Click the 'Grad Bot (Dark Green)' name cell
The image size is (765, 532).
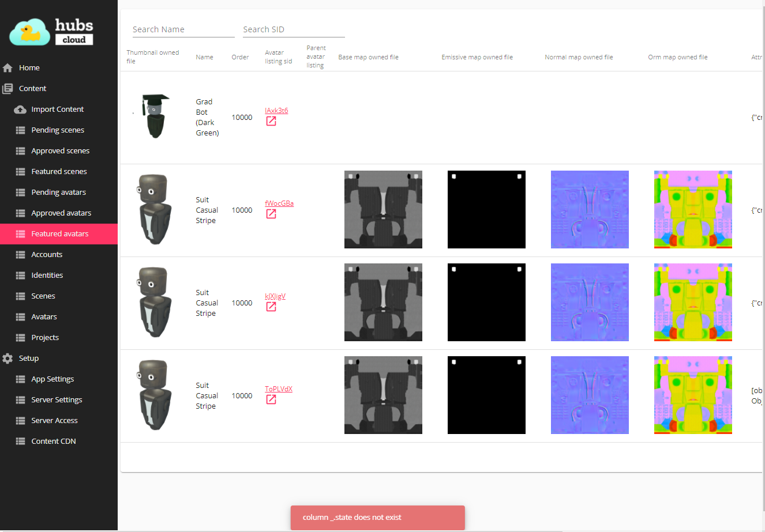pyautogui.click(x=207, y=118)
